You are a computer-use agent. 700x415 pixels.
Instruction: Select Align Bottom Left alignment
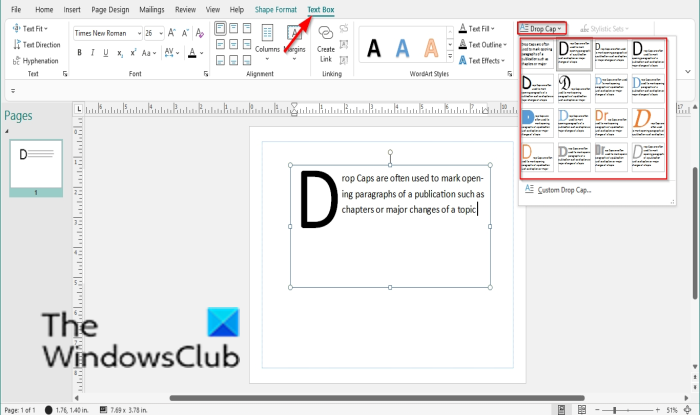(x=220, y=60)
